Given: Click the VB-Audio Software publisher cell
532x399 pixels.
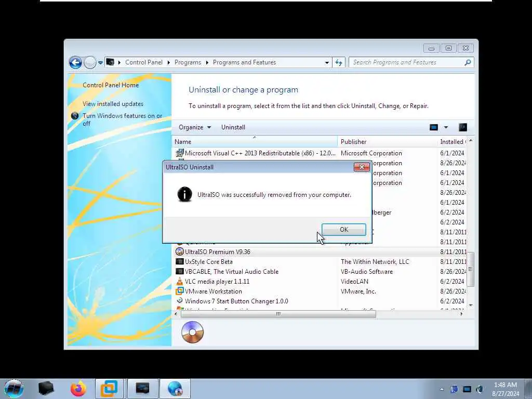Looking at the screenshot, I should pyautogui.click(x=367, y=271).
